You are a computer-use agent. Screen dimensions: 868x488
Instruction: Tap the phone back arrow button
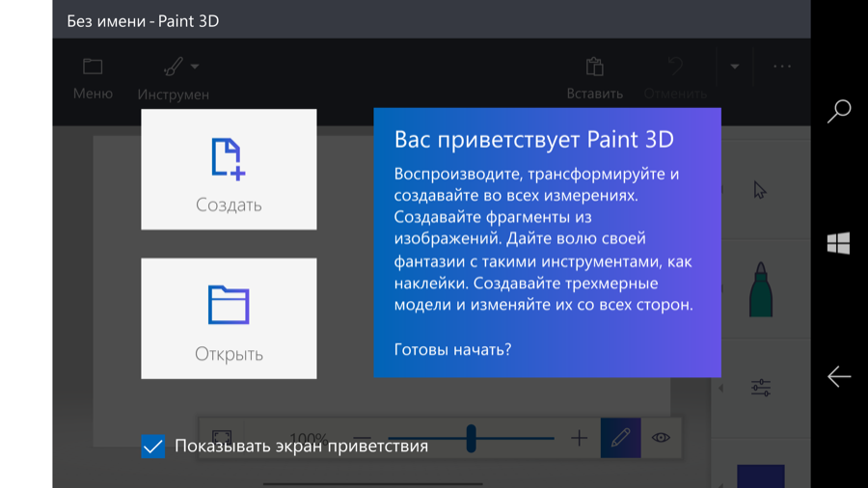tap(839, 376)
